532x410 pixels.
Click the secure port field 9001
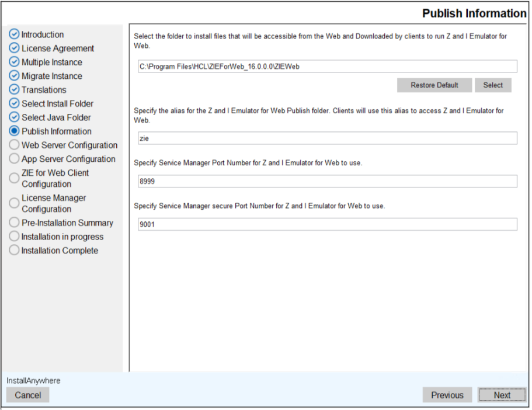(328, 224)
